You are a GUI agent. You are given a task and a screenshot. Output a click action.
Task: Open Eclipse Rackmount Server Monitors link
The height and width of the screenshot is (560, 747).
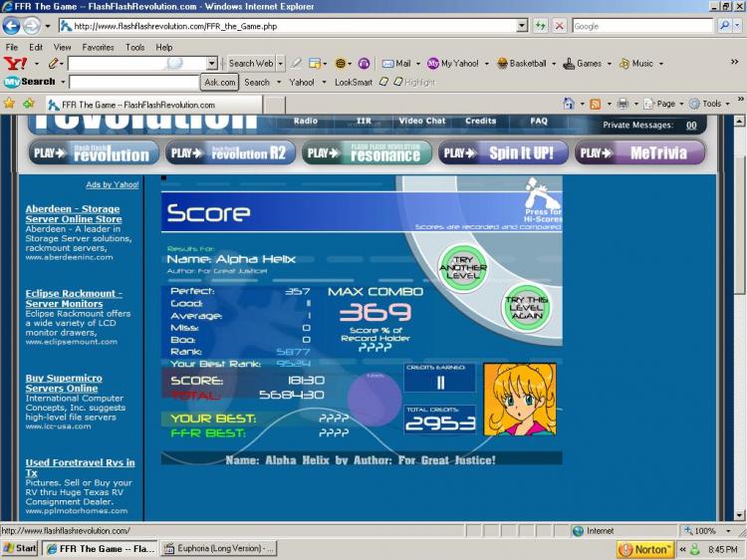point(74,298)
